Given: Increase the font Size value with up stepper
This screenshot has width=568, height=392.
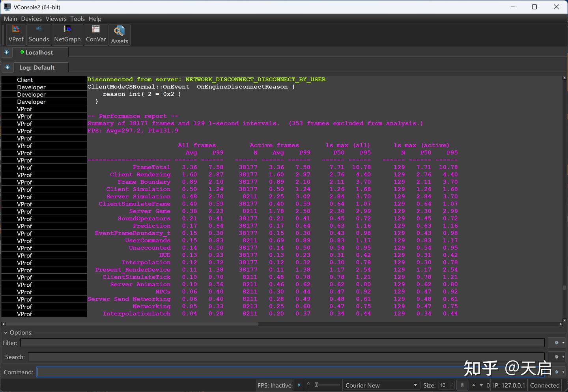Looking at the screenshot, I should pos(452,383).
